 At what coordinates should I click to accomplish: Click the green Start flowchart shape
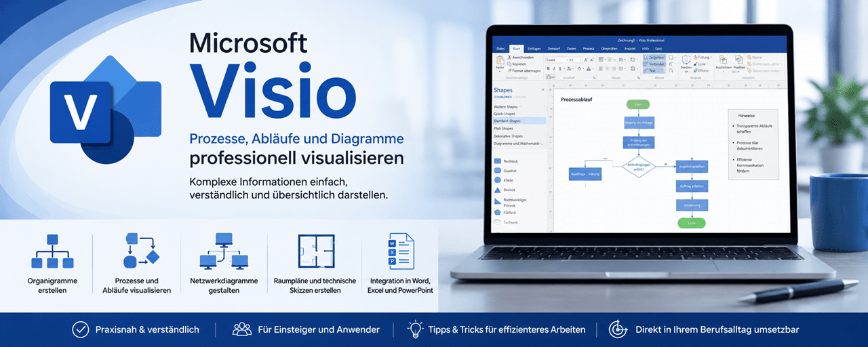point(638,104)
